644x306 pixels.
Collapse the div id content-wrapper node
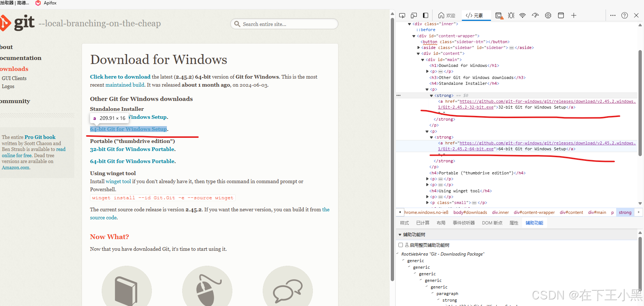[x=414, y=36]
